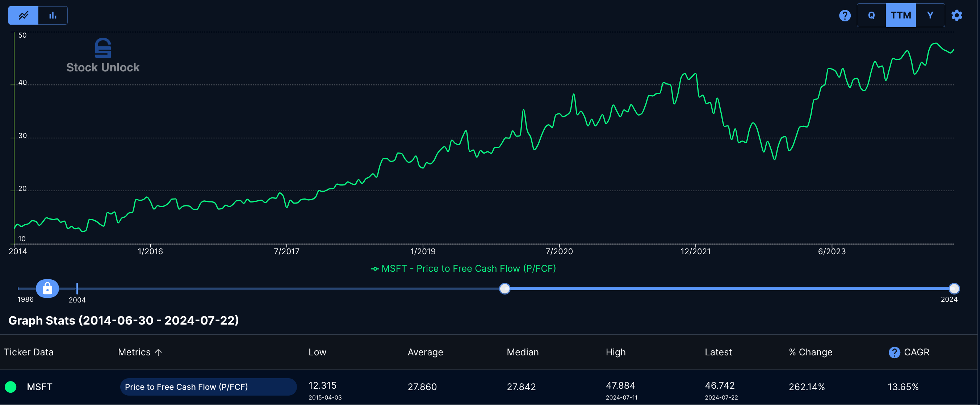The image size is (980, 405).
Task: Click the Latest column header
Action: [718, 352]
